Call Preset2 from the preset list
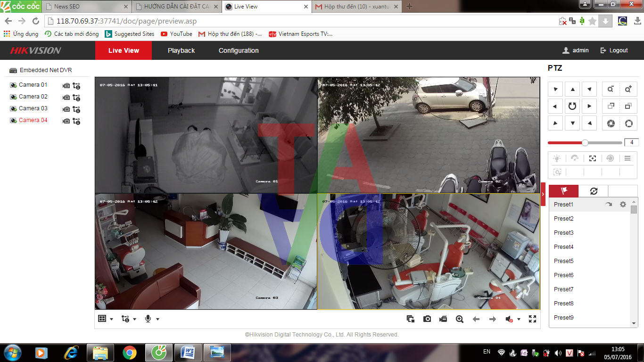The height and width of the screenshot is (362, 644). tap(564, 218)
